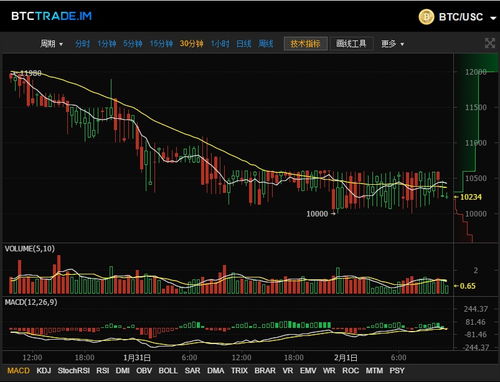Select the MTM indicator

pyautogui.click(x=374, y=371)
